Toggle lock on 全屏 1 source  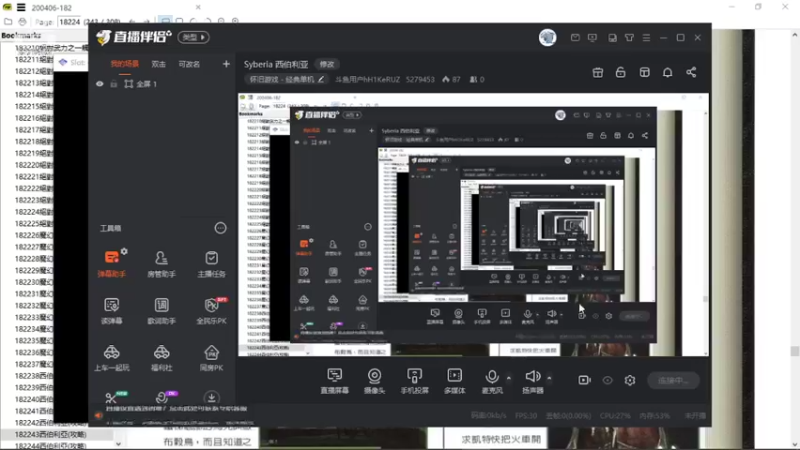(114, 84)
